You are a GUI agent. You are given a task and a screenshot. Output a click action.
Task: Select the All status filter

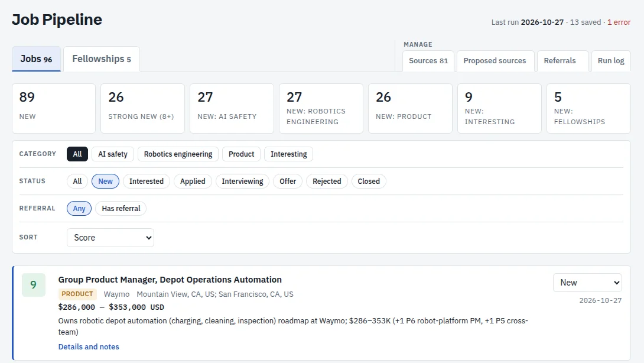(77, 181)
